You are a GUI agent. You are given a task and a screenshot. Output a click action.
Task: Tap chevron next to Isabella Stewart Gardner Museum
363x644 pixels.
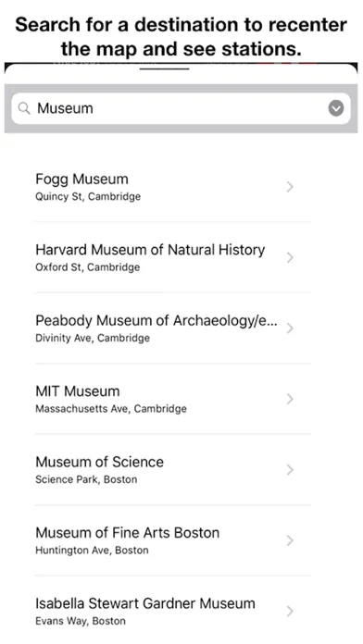290,611
